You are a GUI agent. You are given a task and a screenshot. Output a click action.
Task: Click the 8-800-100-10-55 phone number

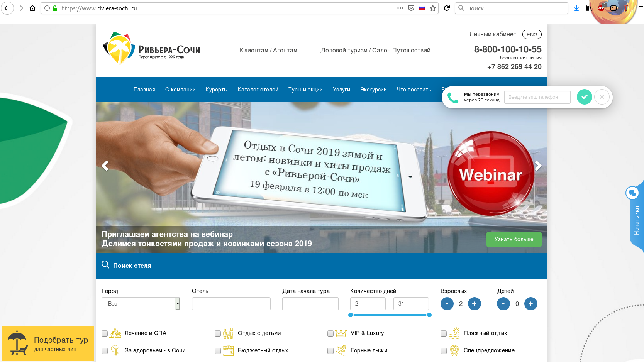508,49
